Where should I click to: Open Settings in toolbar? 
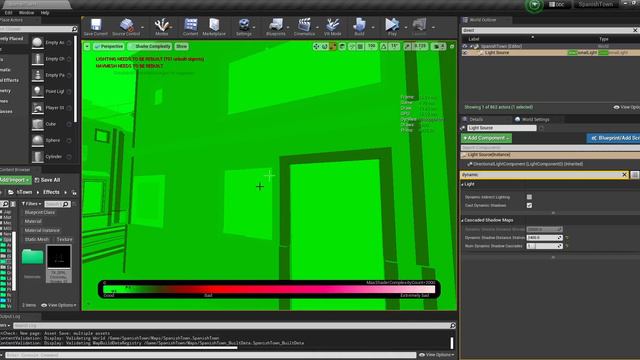click(x=244, y=27)
